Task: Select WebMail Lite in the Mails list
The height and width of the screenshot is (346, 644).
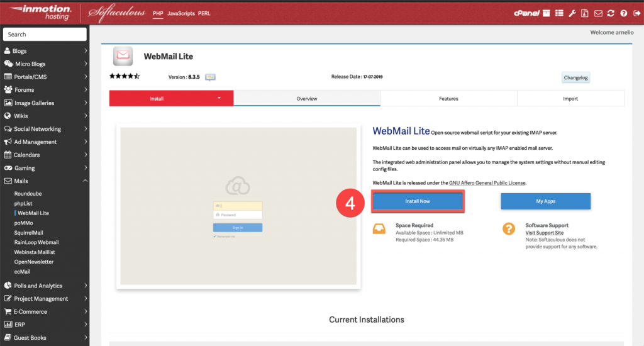Action: pos(33,213)
